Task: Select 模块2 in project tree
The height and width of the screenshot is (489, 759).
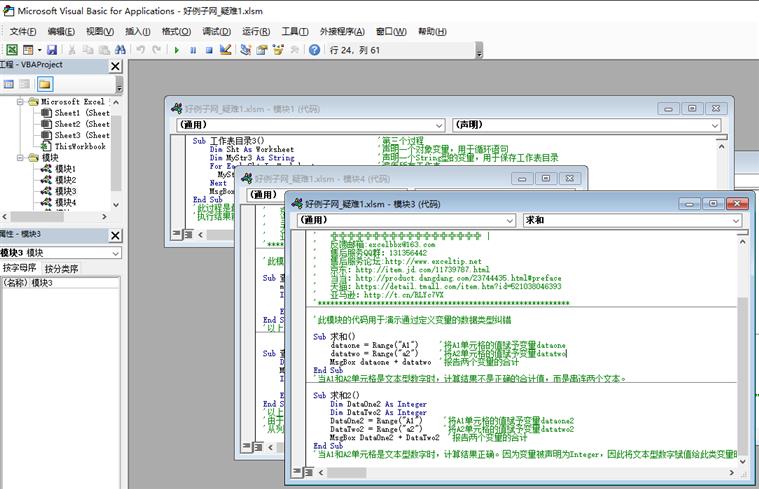Action: (x=59, y=180)
